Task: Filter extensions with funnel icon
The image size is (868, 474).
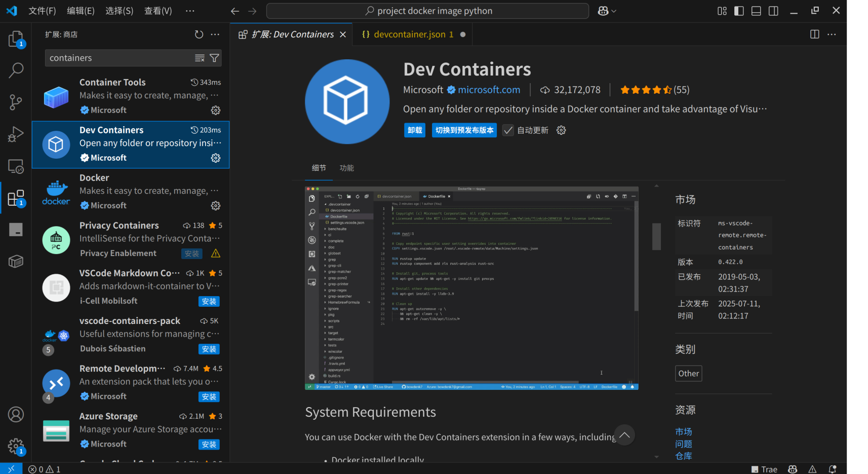Action: (x=214, y=58)
